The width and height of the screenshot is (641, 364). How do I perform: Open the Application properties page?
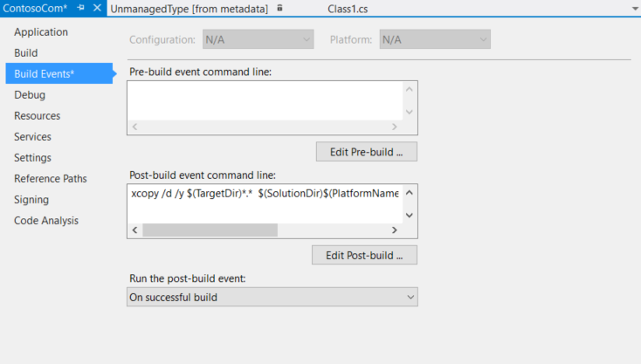tap(41, 32)
